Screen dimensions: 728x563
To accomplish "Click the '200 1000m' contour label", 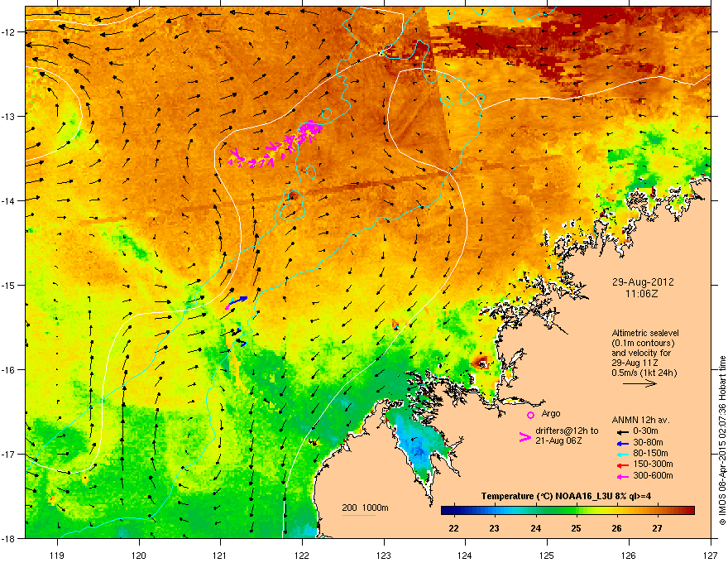I will tap(365, 508).
